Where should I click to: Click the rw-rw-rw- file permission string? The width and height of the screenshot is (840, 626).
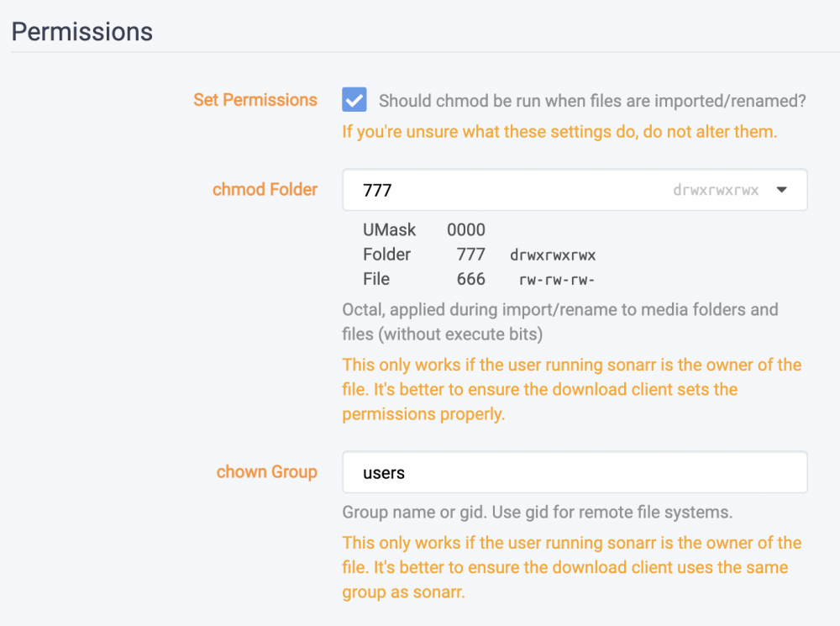[x=557, y=280]
